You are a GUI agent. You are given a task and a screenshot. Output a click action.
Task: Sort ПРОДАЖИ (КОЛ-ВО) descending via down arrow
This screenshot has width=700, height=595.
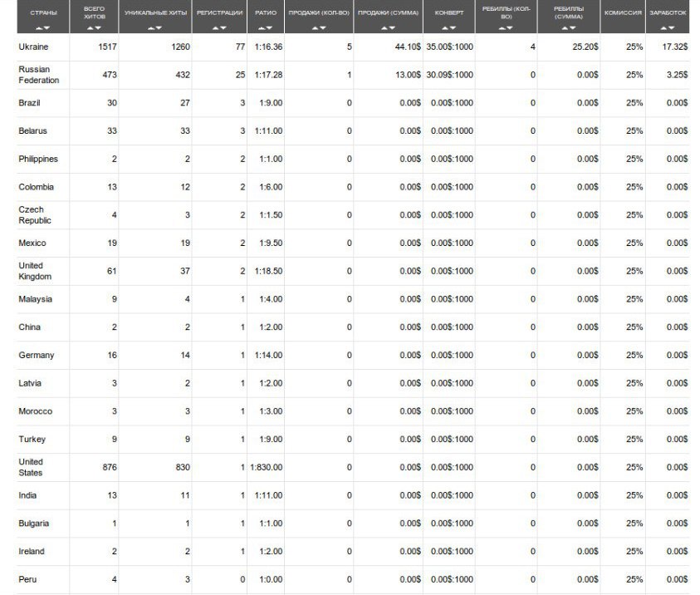323,28
